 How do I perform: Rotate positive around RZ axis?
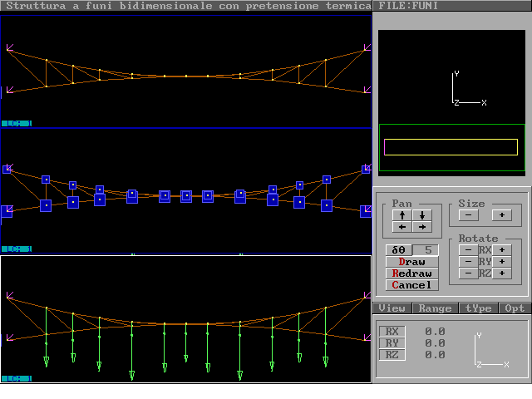click(502, 273)
